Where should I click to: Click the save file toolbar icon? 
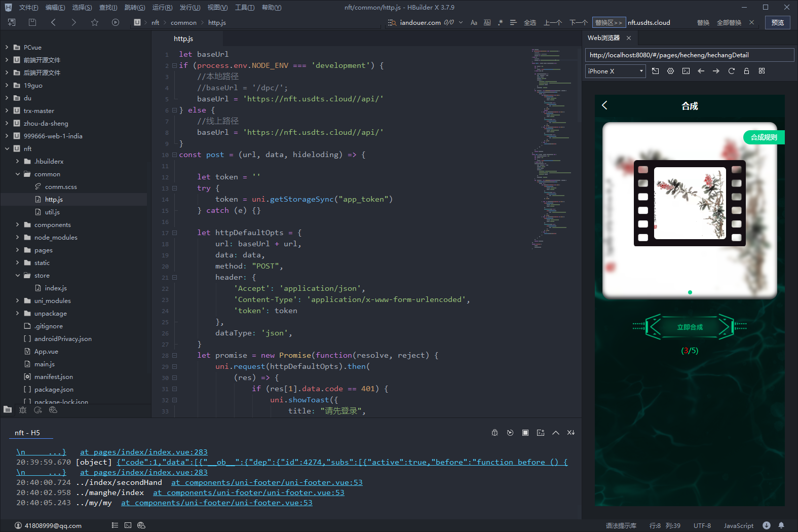coord(32,22)
